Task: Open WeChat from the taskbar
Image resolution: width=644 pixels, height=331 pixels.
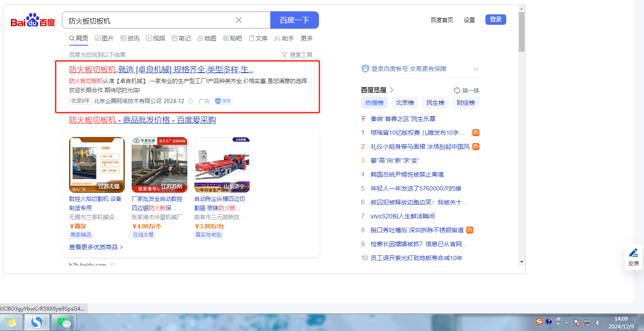Action: [64, 322]
